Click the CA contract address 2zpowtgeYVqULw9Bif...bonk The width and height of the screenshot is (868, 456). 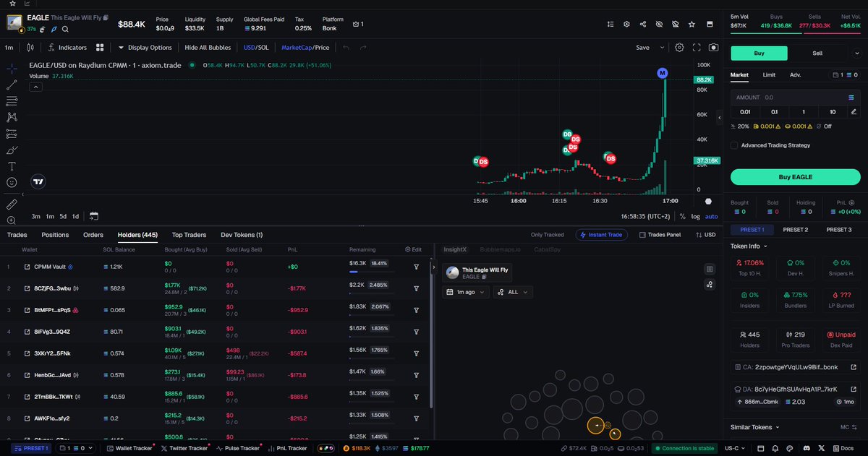pos(795,367)
